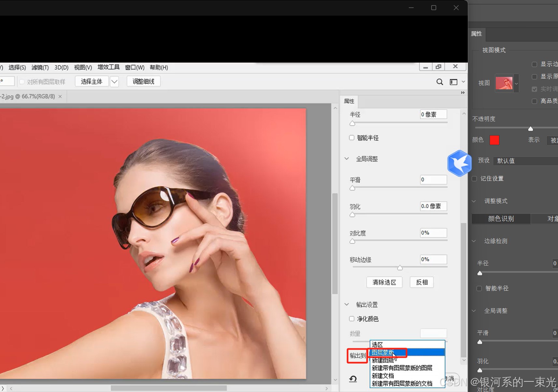The height and width of the screenshot is (392, 558).
Task: Collapse 全局调整 section in the dark panel
Action: 474,311
